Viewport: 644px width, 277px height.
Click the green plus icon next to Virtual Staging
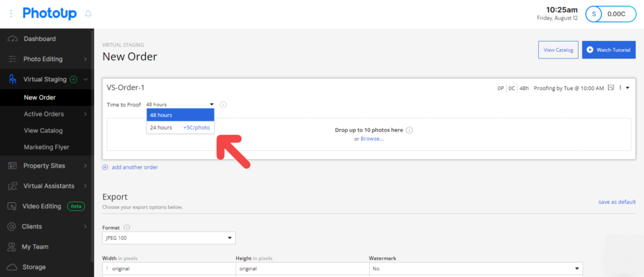74,80
